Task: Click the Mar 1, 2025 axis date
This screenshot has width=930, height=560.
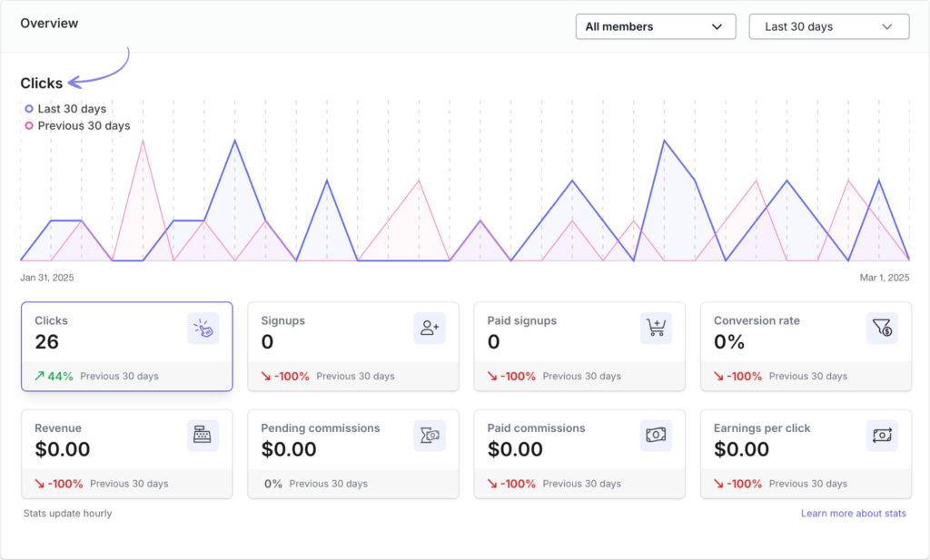Action: tap(885, 278)
